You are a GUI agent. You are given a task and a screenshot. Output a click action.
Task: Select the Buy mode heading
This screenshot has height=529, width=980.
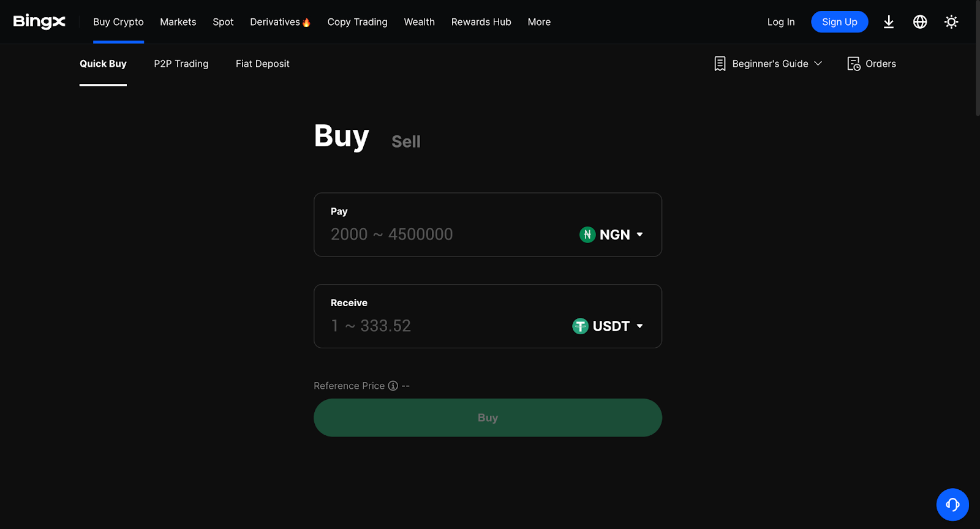tap(341, 136)
